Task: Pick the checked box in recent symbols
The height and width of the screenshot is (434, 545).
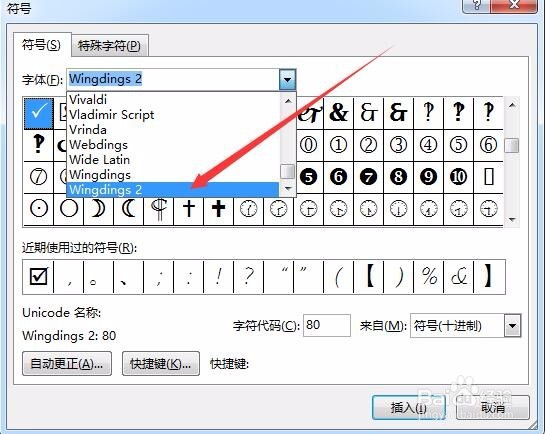Action: pyautogui.click(x=38, y=277)
